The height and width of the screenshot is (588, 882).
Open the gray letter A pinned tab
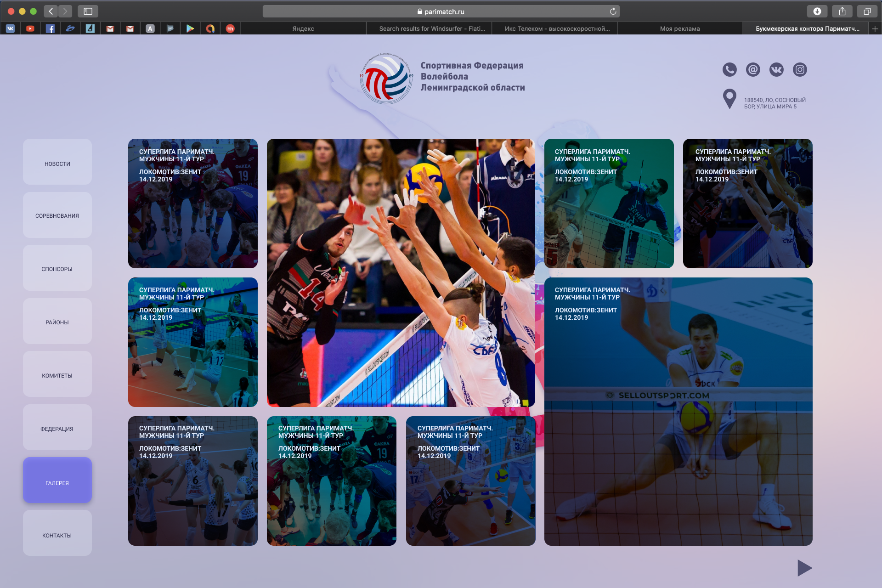150,28
